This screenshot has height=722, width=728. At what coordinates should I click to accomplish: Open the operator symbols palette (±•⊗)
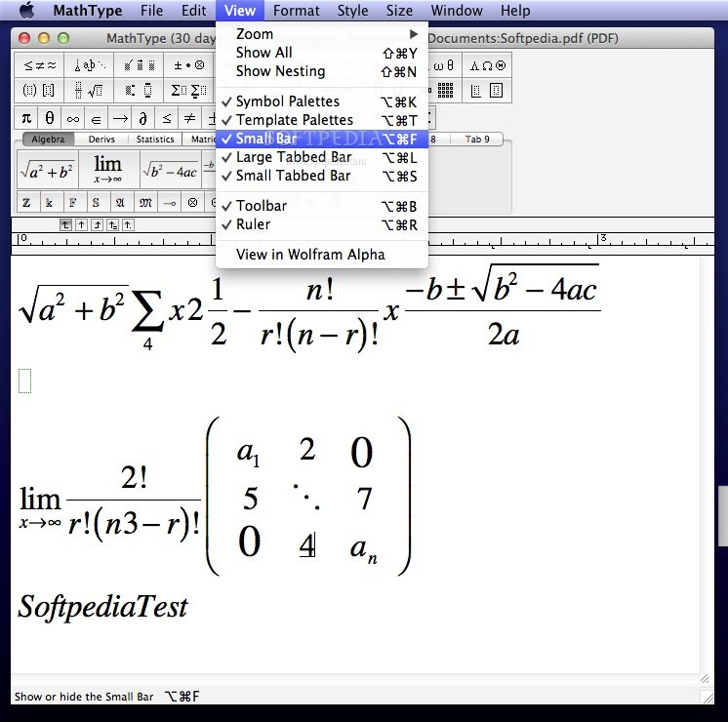[188, 65]
